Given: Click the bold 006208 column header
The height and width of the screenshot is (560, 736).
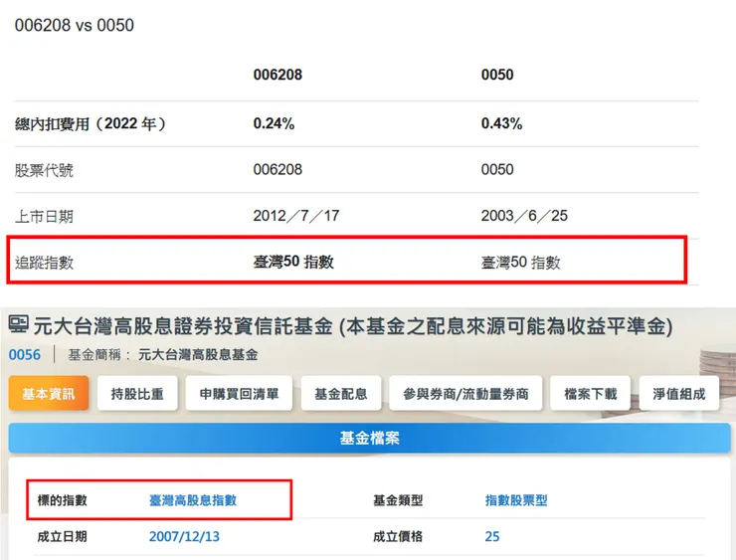Looking at the screenshot, I should (x=277, y=75).
